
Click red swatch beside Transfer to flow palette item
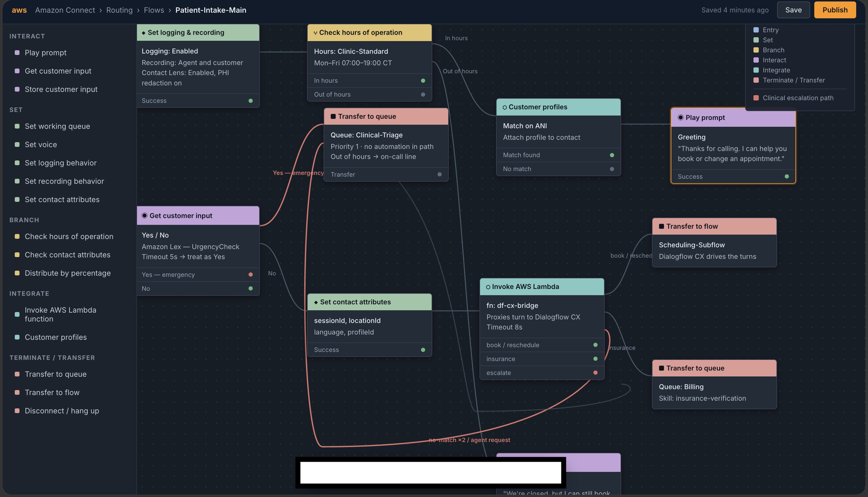[17, 393]
